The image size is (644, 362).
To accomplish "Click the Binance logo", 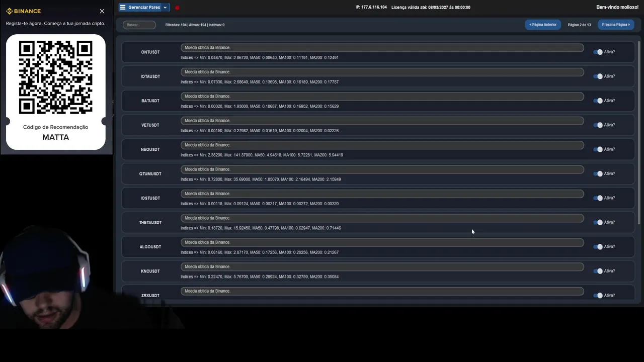I will 24,11.
